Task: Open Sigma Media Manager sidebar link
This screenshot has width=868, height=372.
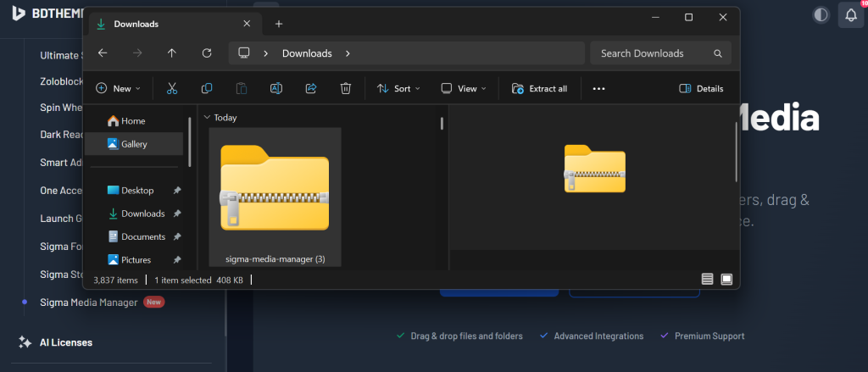Action: pos(88,303)
